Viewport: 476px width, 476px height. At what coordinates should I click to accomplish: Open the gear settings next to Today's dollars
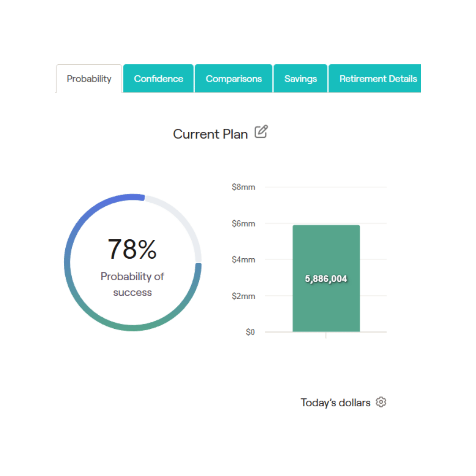pyautogui.click(x=381, y=402)
